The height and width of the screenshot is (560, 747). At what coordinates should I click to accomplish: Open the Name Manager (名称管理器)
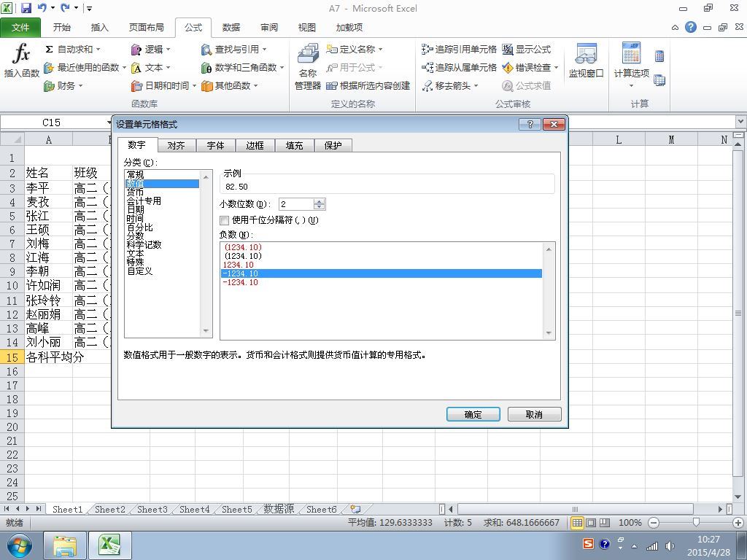coord(308,66)
